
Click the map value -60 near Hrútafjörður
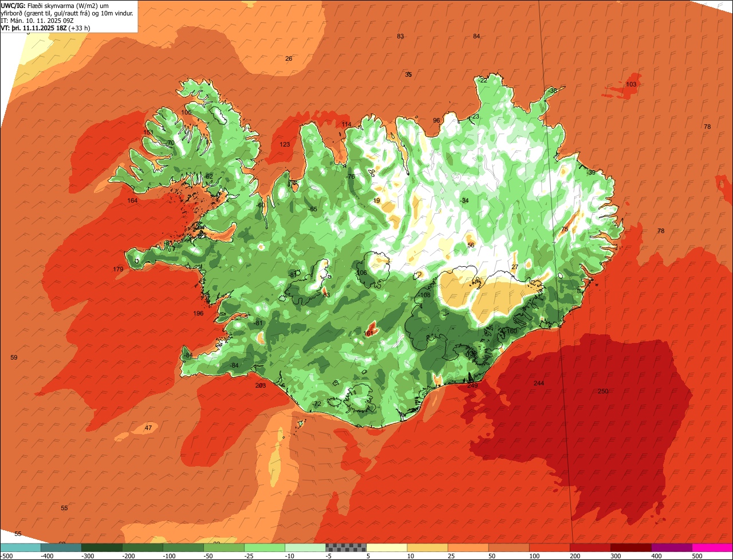(260, 205)
